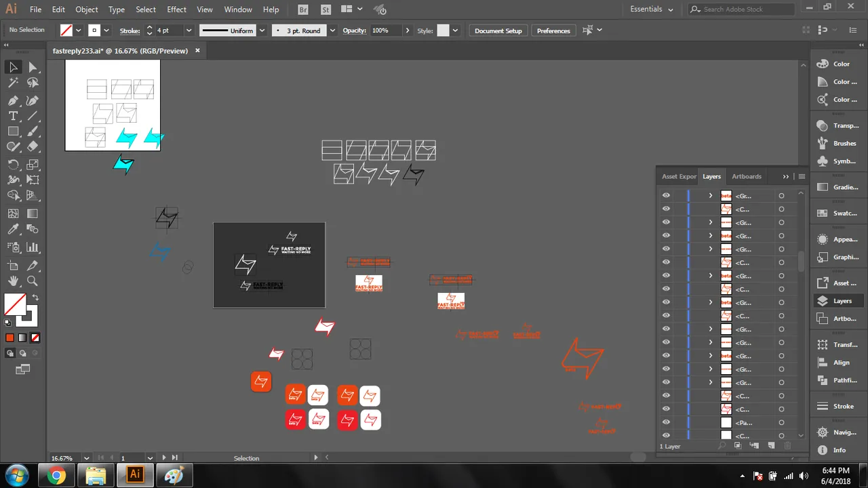Toggle visibility eye of the <Pa... row
Screen dimensions: 868x488
pyautogui.click(x=666, y=422)
